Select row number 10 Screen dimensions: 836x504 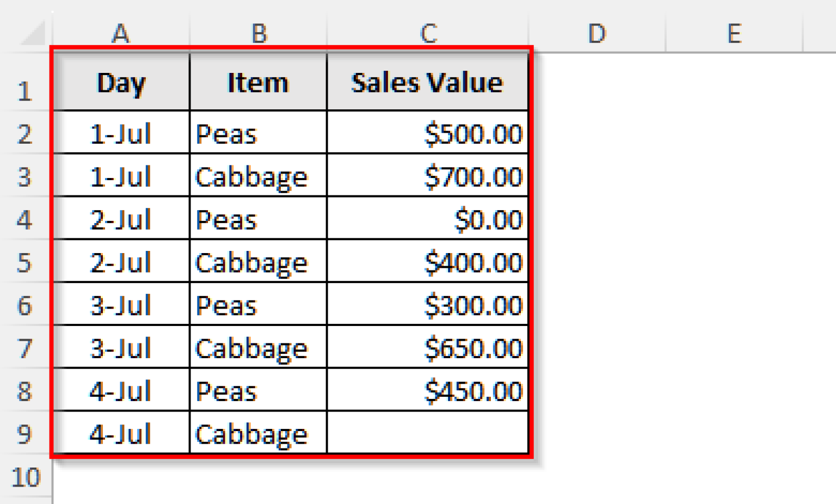click(24, 476)
